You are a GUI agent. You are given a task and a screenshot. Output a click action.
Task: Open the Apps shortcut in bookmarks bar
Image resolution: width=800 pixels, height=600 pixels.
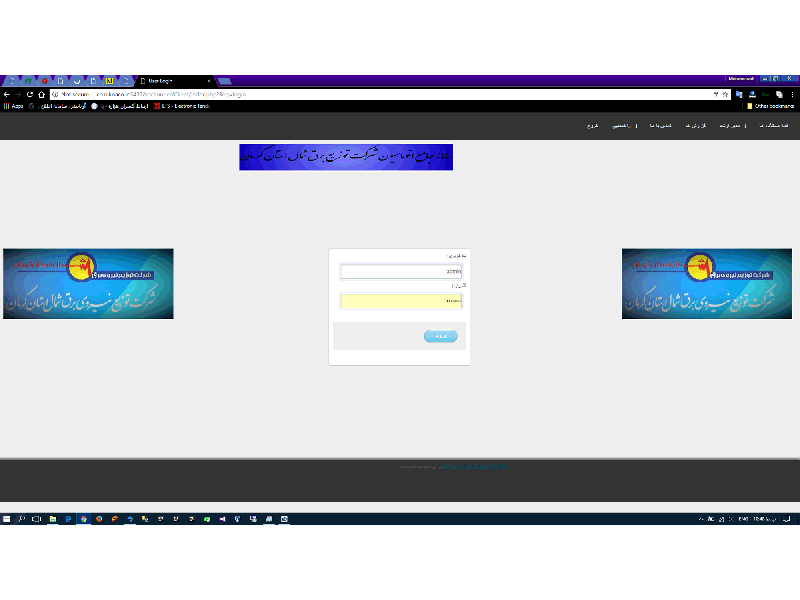click(14, 106)
